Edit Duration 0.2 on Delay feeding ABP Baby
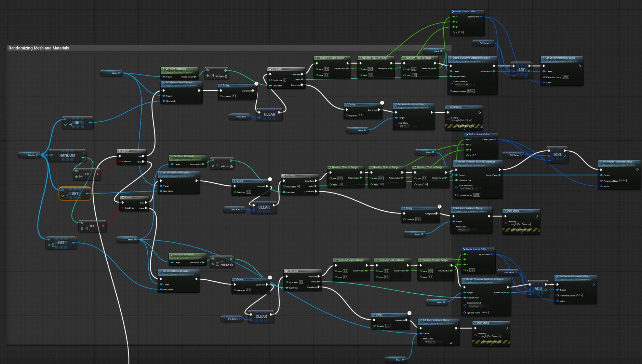The image size is (642, 364). click(x=388, y=326)
